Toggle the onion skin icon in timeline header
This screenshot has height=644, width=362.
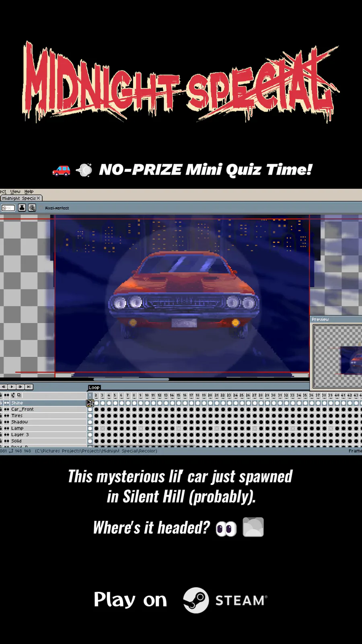(19, 395)
